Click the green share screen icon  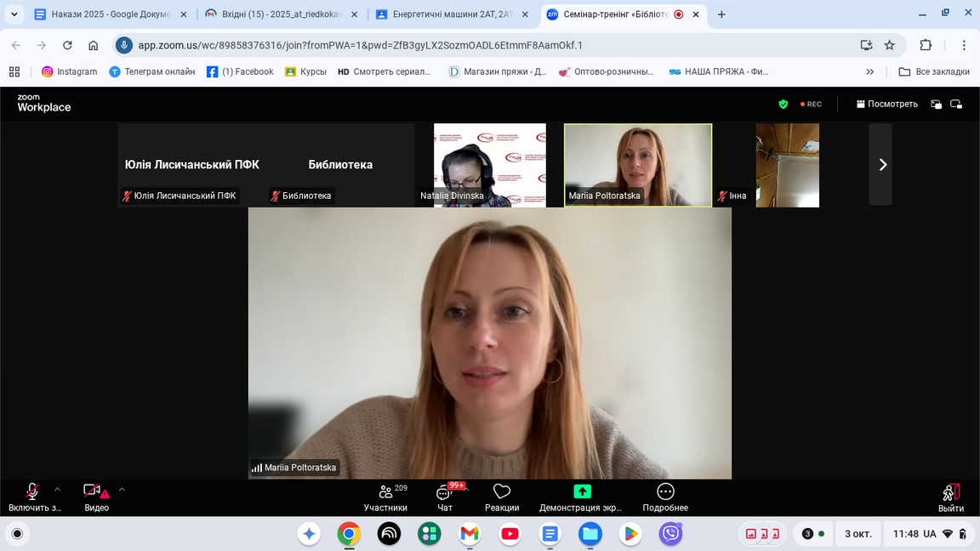[x=582, y=491]
